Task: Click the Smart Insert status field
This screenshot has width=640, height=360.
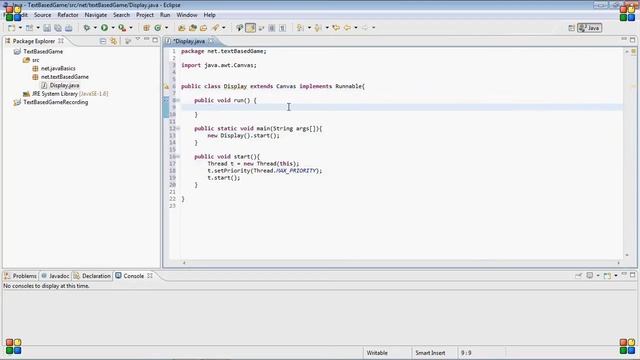Action: tap(430, 353)
